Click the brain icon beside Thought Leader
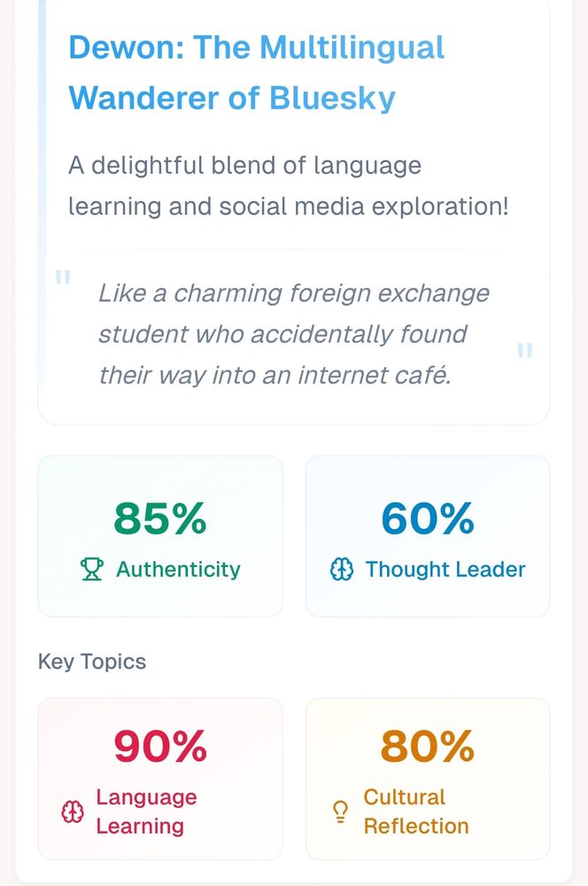The height and width of the screenshot is (886, 588). pos(342,570)
